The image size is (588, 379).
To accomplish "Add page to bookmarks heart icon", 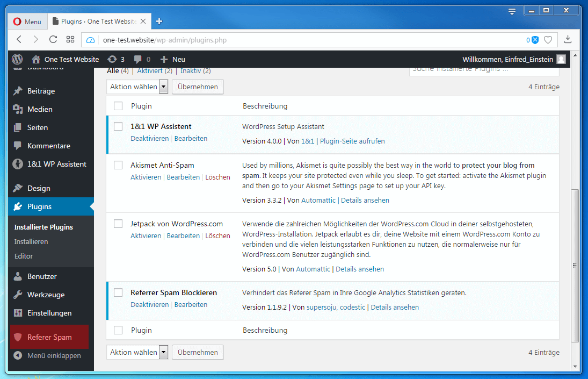I will [548, 40].
